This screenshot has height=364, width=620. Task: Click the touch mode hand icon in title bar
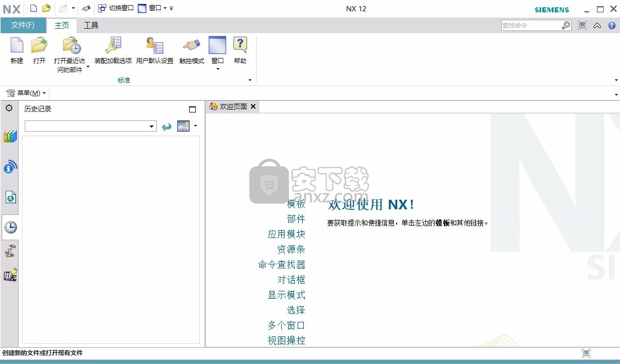pyautogui.click(x=86, y=8)
